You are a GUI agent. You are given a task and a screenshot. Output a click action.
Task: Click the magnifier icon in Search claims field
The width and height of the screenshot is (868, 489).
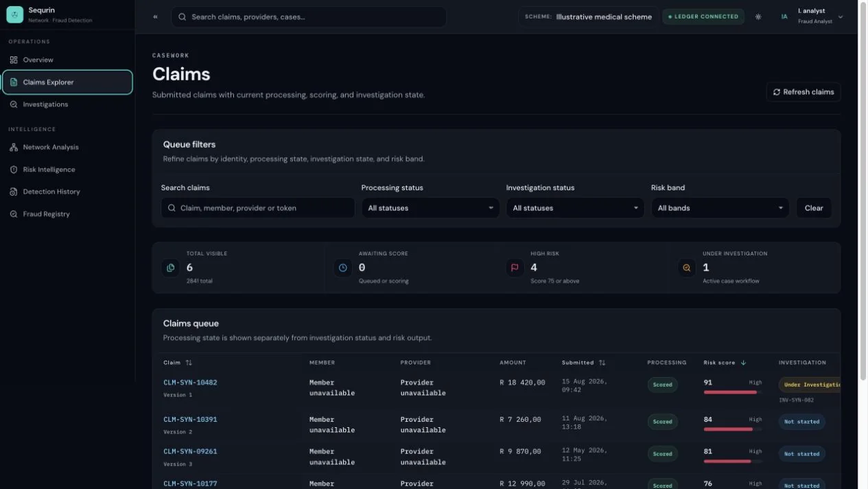tap(172, 208)
